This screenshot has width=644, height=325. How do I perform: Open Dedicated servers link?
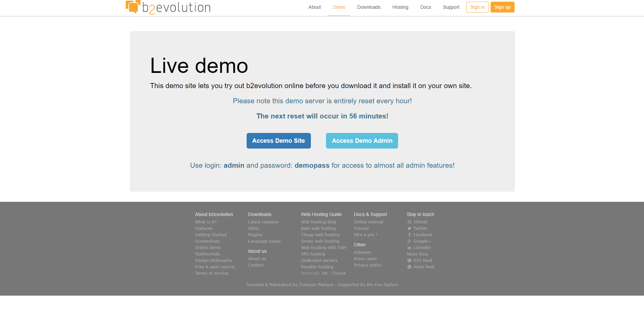(319, 261)
